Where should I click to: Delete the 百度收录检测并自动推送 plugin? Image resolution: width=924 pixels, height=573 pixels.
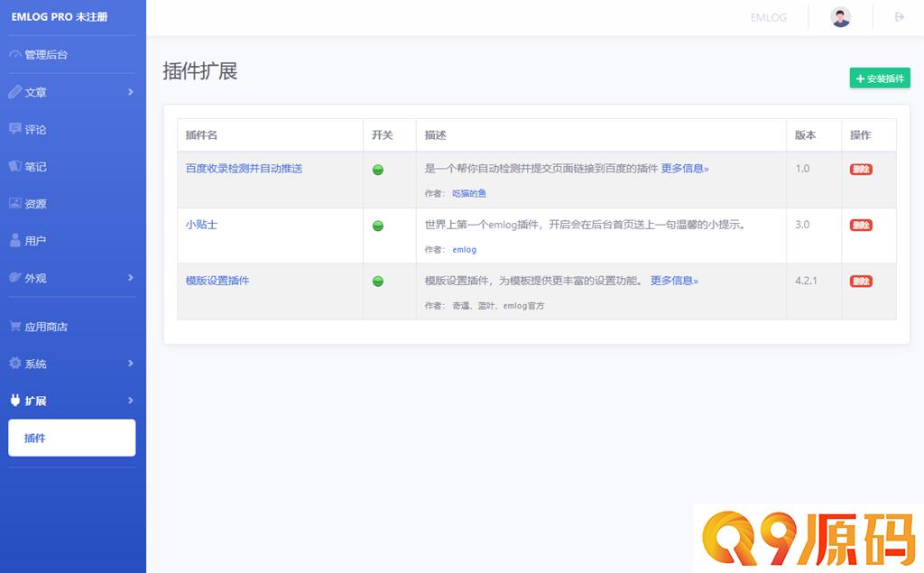861,169
